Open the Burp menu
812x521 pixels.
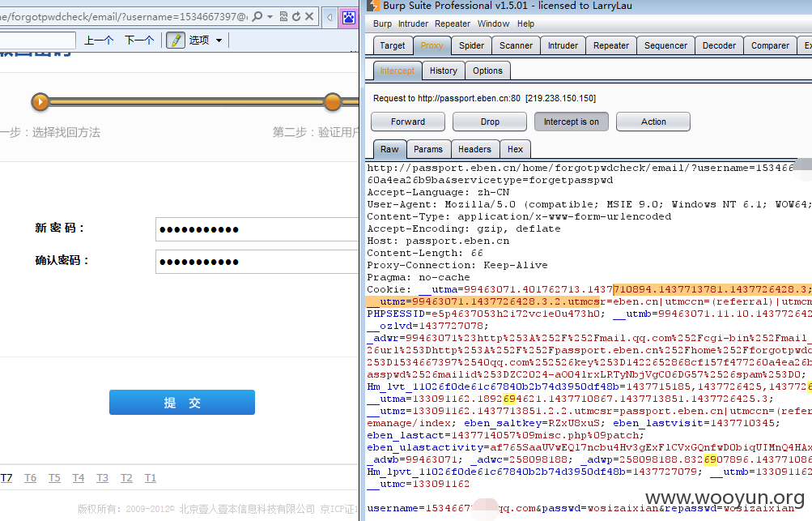pyautogui.click(x=382, y=23)
